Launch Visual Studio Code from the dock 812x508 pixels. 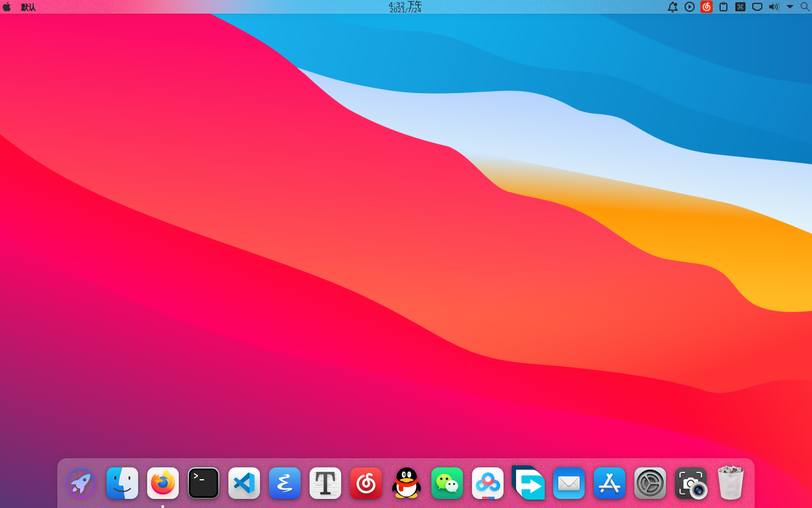244,483
